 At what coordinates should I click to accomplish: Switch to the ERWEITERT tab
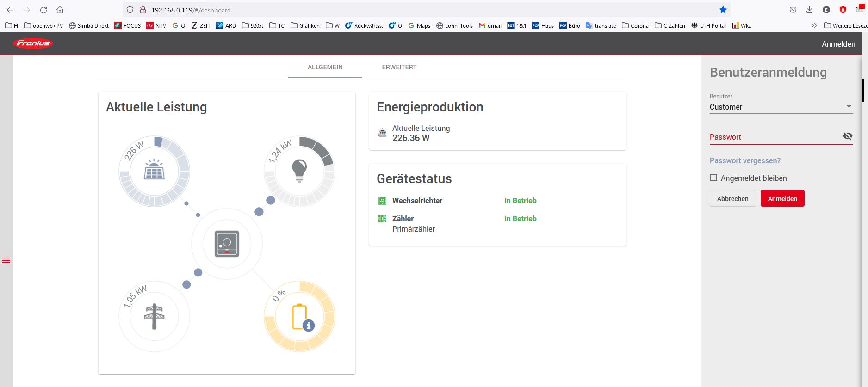(399, 67)
